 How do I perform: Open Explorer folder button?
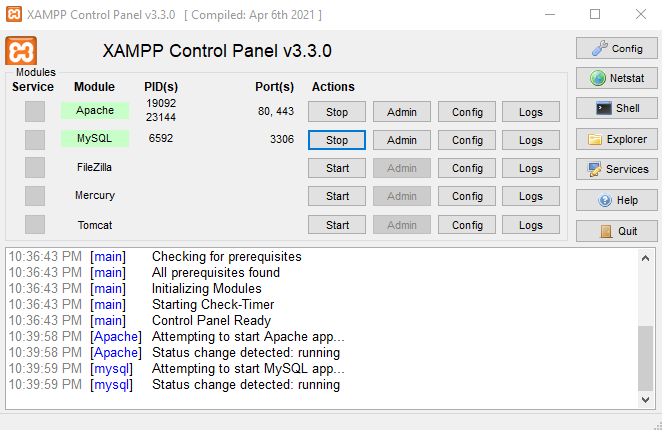pos(616,139)
